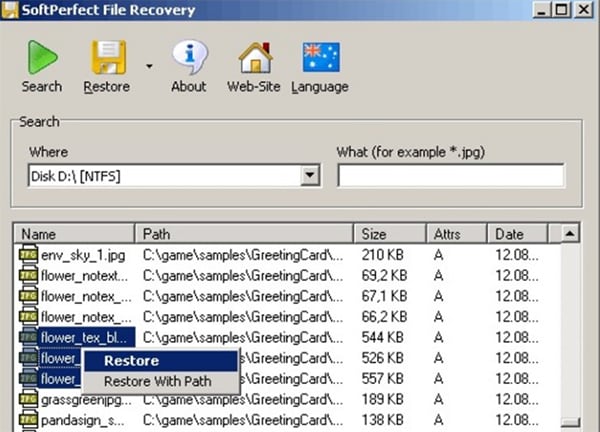This screenshot has width=600, height=432.
Task: Choose Restore With Path in the context menu
Action: pyautogui.click(x=161, y=381)
